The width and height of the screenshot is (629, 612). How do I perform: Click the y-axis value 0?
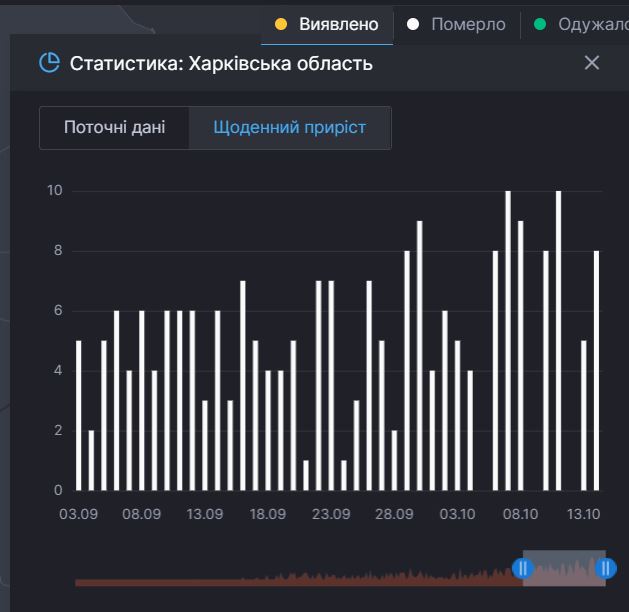(58, 490)
